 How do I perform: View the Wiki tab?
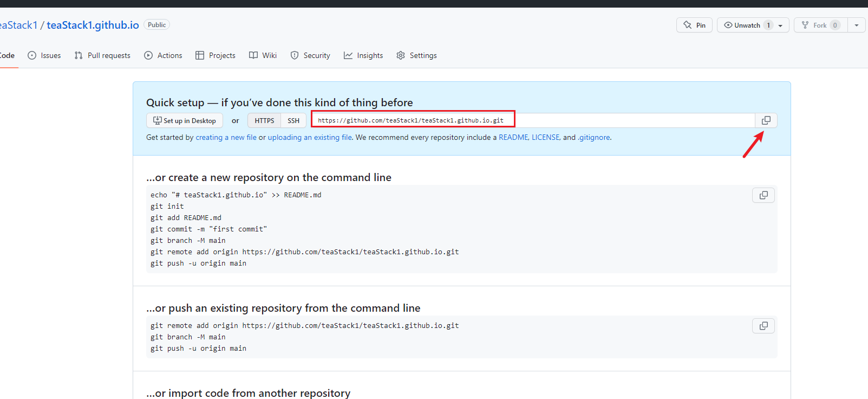coord(263,55)
